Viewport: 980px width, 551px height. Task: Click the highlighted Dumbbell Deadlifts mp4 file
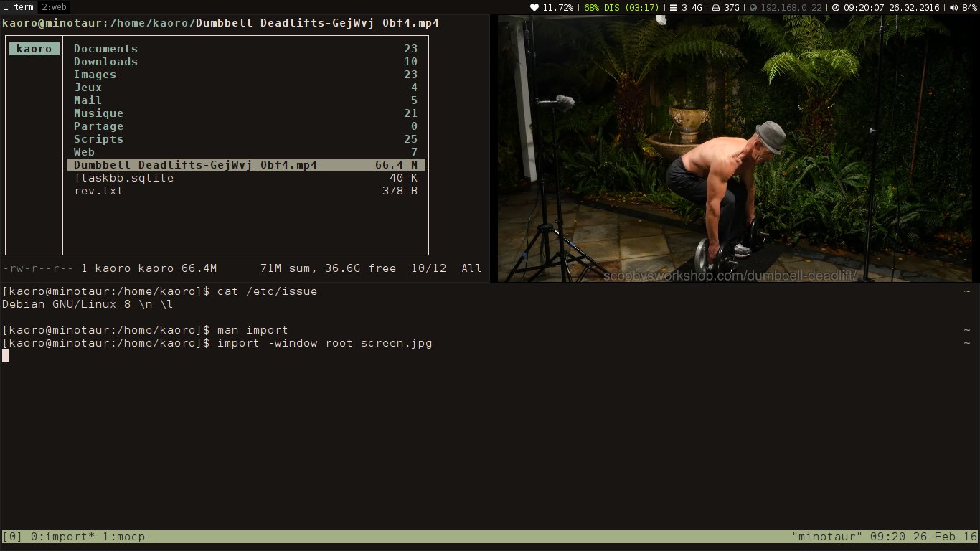[x=195, y=165]
